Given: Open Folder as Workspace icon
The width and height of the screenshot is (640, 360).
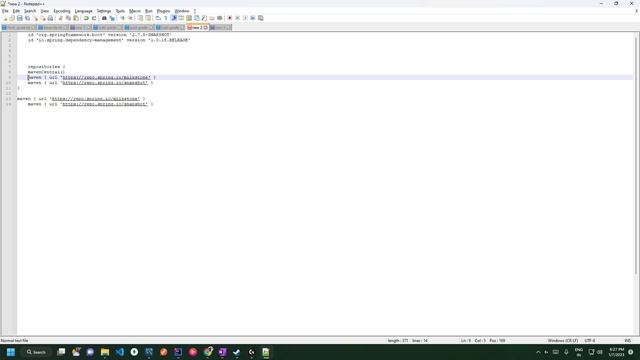Looking at the screenshot, I should click(x=212, y=18).
